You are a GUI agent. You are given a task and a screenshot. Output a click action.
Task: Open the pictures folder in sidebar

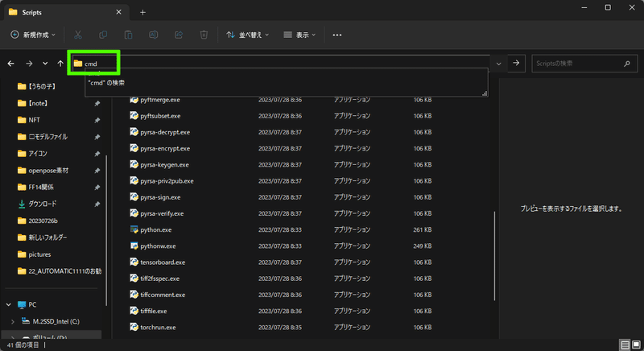35,254
